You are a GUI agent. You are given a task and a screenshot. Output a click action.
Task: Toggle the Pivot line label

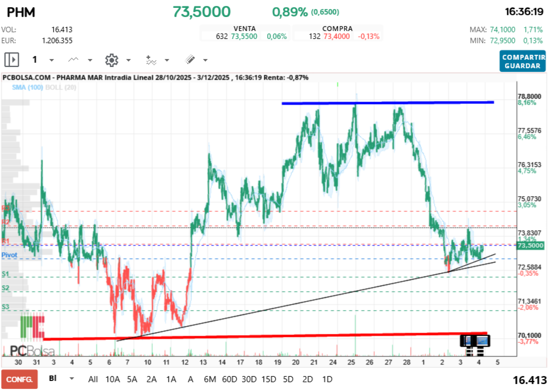(x=9, y=255)
